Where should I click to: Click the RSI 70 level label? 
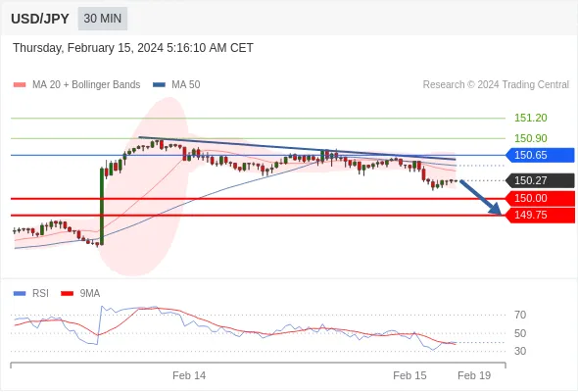pos(520,315)
